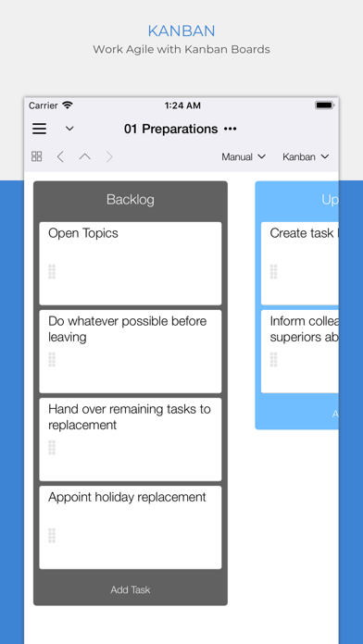363x644 pixels.
Task: Click drag handle on Appoint holiday replacement card
Action: (52, 535)
